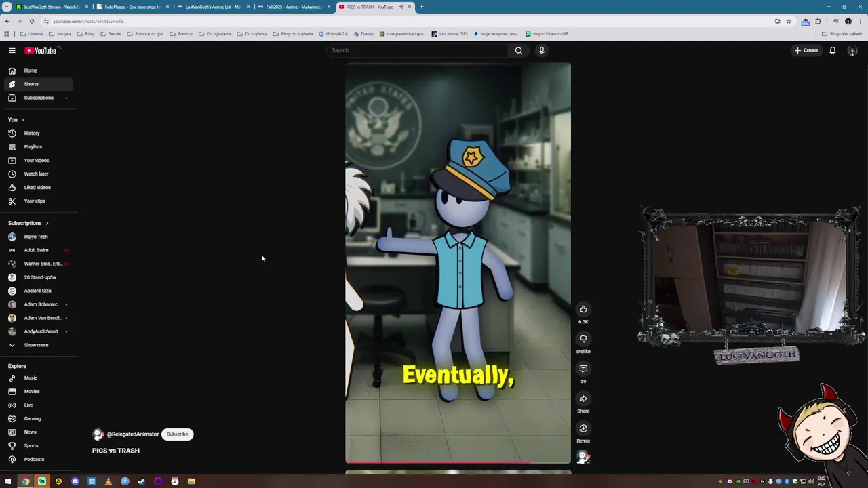Go to Home in sidebar
This screenshot has width=868, height=488.
[39, 70]
